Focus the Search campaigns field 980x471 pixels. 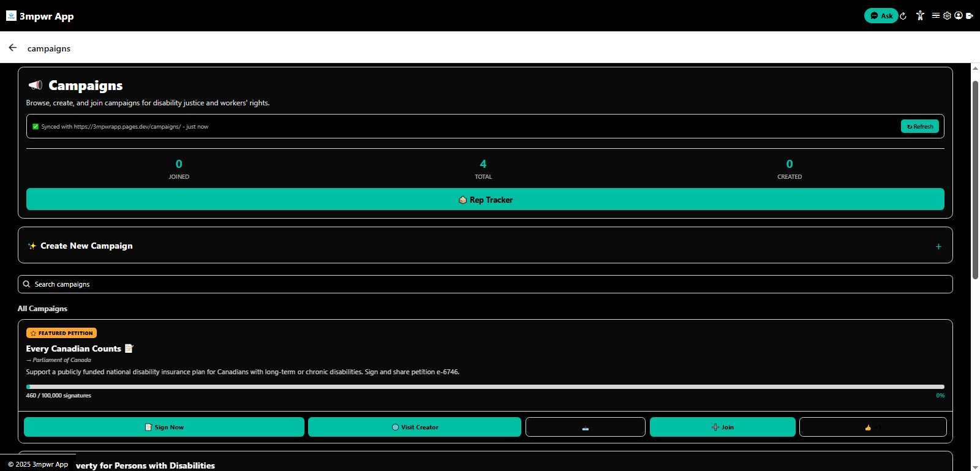tap(485, 284)
